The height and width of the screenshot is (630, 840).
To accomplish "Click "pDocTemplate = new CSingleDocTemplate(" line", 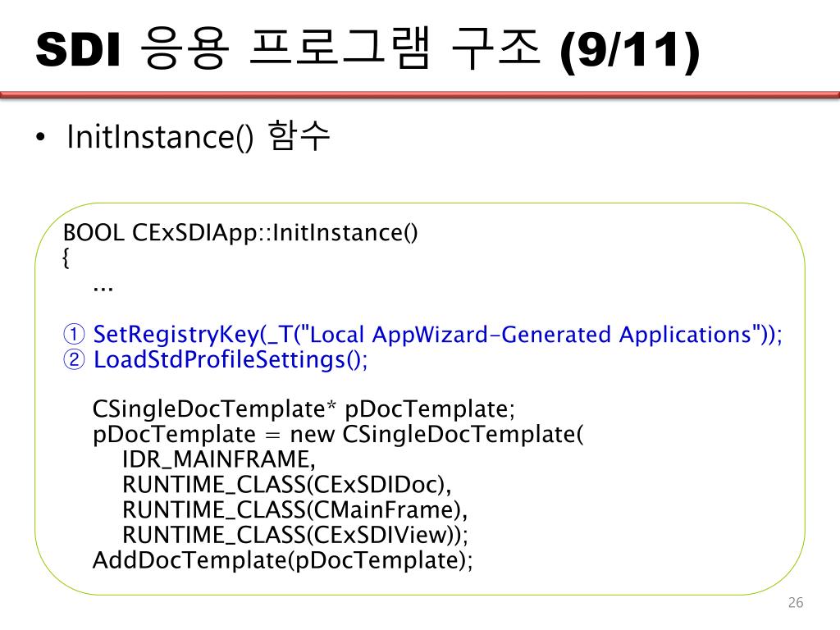I will tap(338, 434).
